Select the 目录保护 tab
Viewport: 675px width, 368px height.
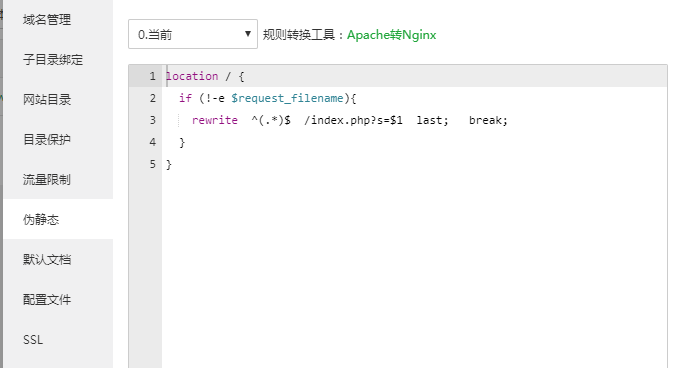[47, 140]
